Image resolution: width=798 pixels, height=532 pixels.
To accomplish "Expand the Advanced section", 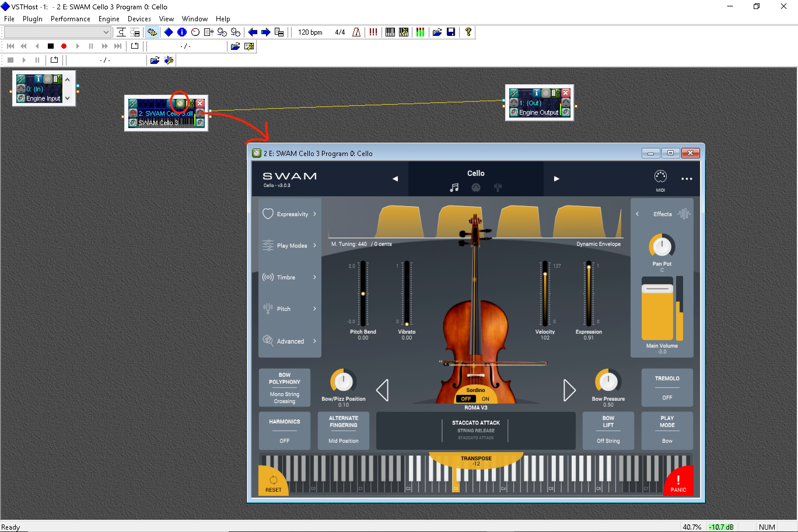I will pos(290,341).
